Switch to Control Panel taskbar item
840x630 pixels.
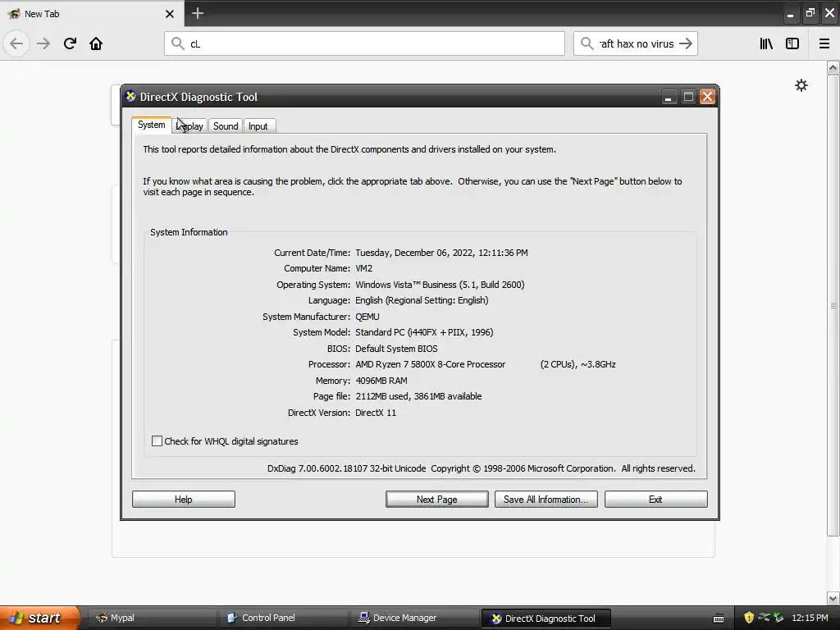click(283, 618)
